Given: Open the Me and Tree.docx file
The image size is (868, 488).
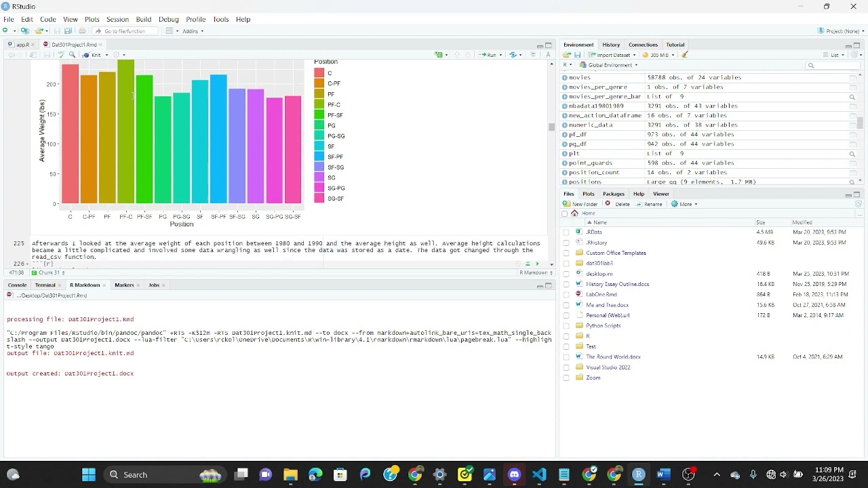Looking at the screenshot, I should point(608,305).
